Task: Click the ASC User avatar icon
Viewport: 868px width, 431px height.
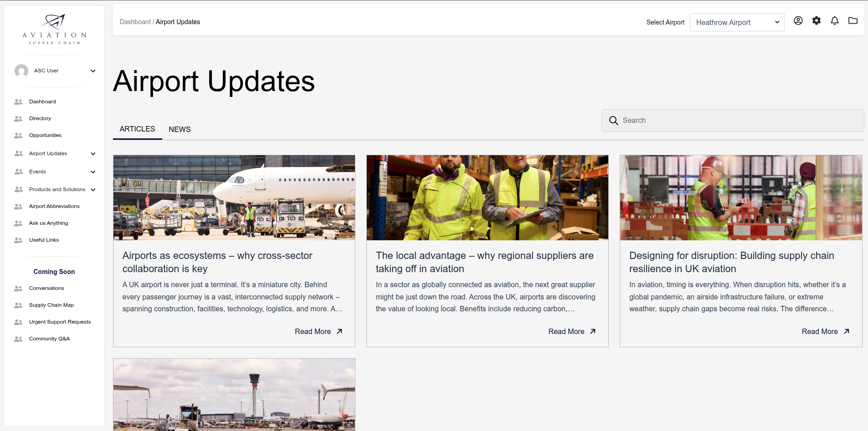Action: [21, 71]
